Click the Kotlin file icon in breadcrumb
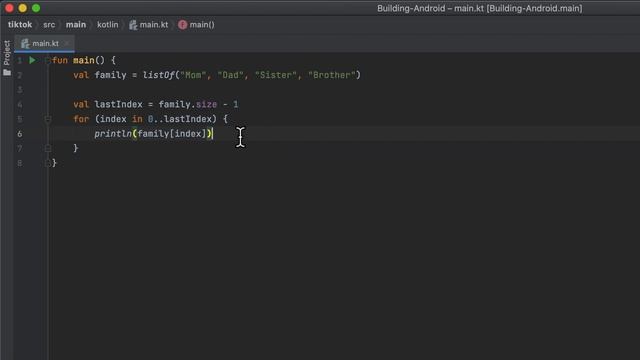This screenshot has width=640, height=360. (x=133, y=25)
